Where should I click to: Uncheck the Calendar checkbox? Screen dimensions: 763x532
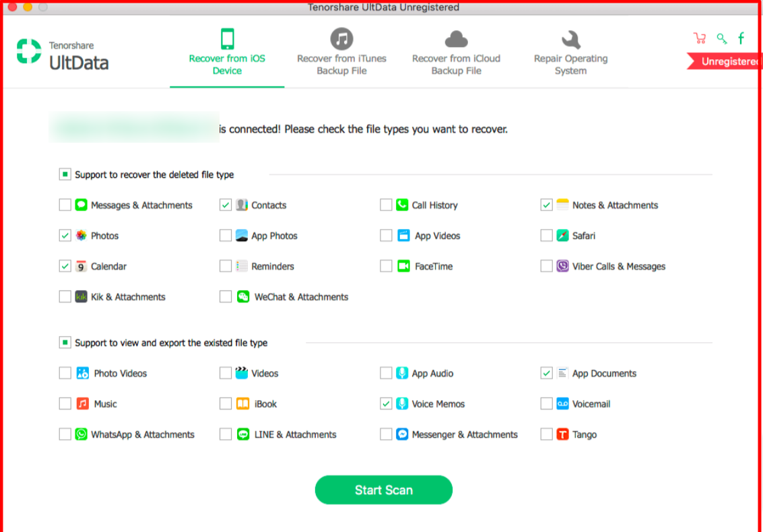(65, 266)
